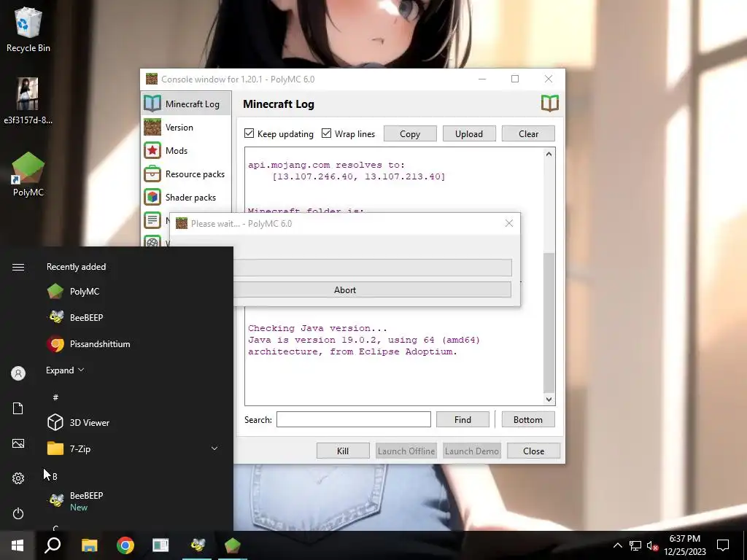Viewport: 747px width, 560px height.
Task: Click the log scrollbar down arrow
Action: (x=549, y=399)
